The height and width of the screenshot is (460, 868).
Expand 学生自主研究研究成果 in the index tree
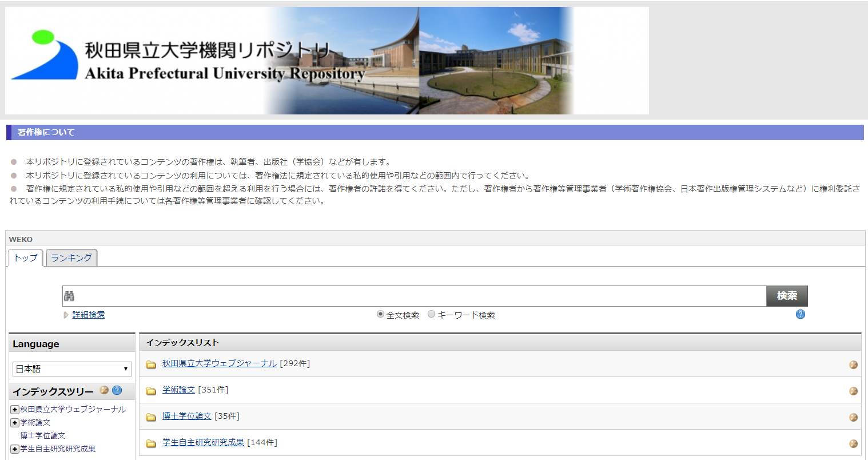15,449
